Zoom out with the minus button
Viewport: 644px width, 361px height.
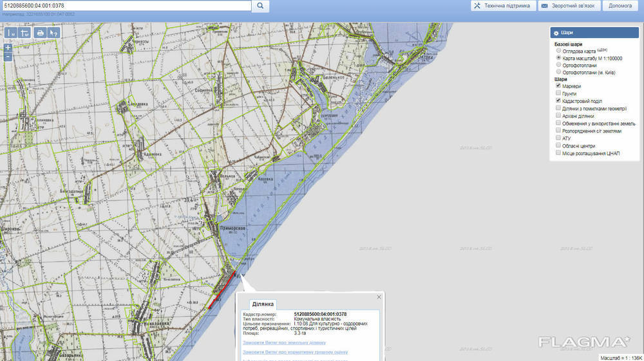[8, 57]
